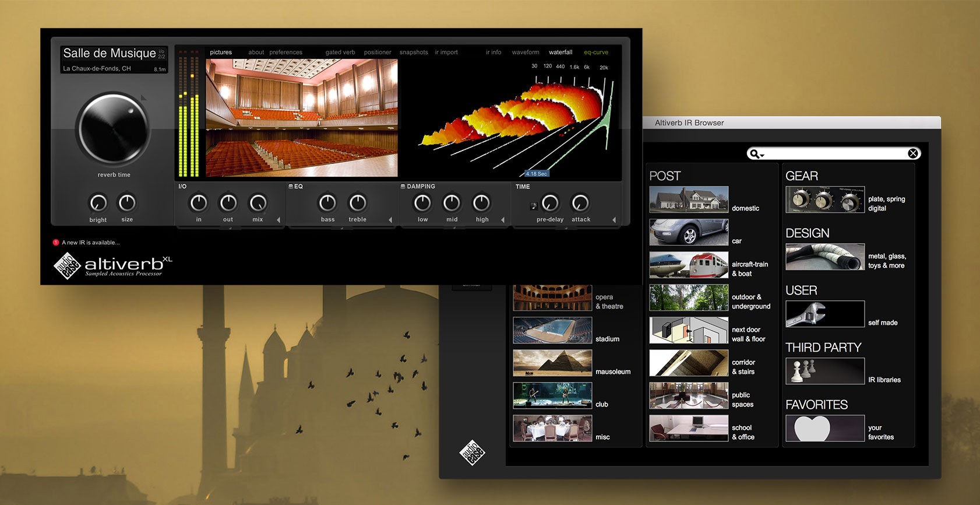Click the red notification badge icon
980x505 pixels.
[56, 243]
